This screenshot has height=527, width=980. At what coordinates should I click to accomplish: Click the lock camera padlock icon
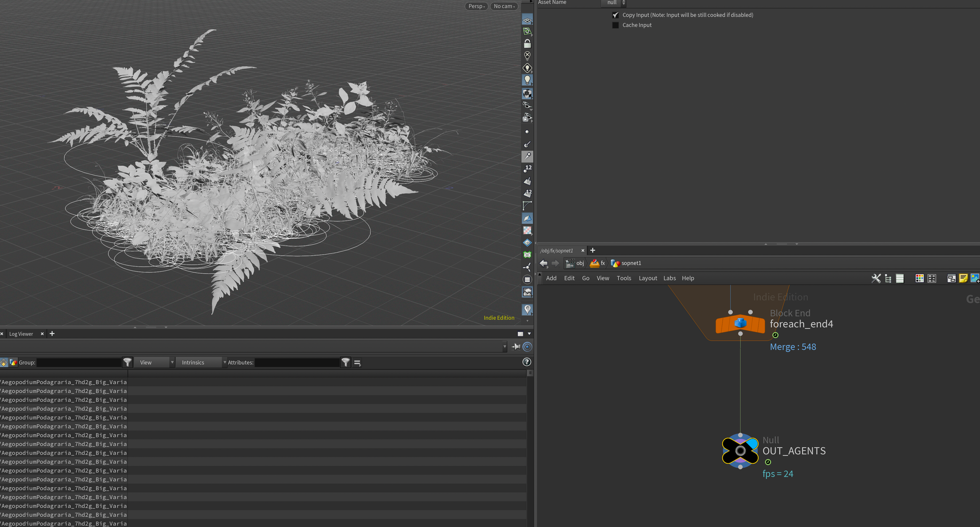point(527,44)
